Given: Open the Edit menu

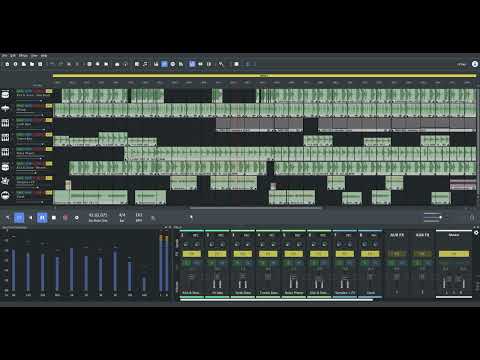Looking at the screenshot, I should [x=13, y=56].
